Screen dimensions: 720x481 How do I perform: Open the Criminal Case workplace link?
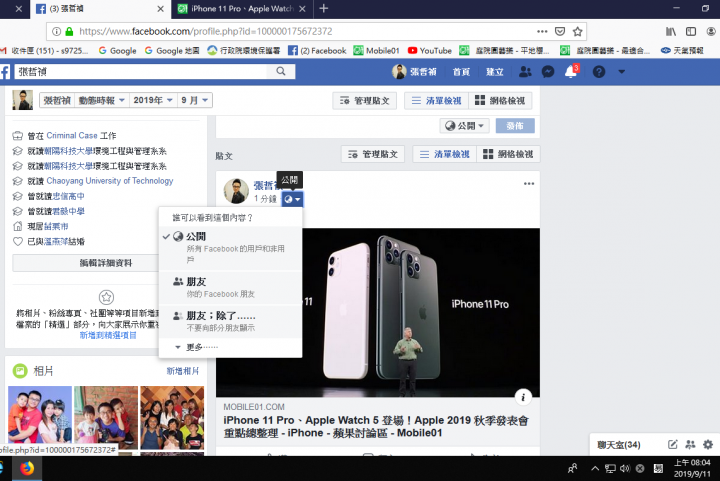pos(72,135)
